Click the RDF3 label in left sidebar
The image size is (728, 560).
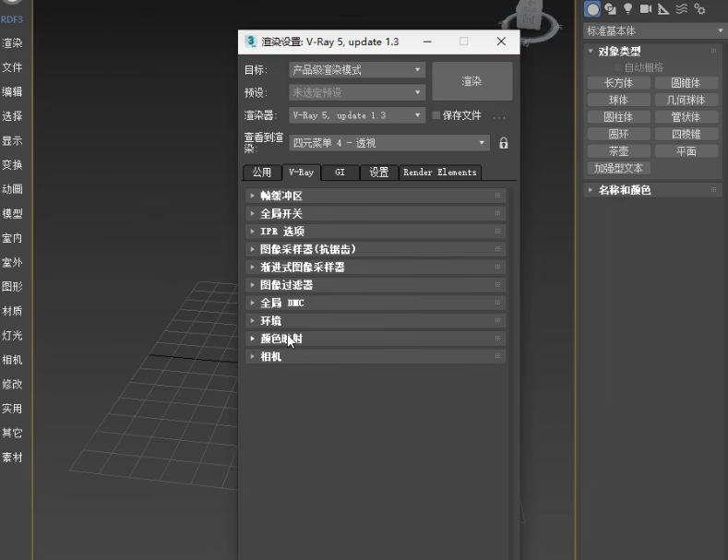coord(12,19)
